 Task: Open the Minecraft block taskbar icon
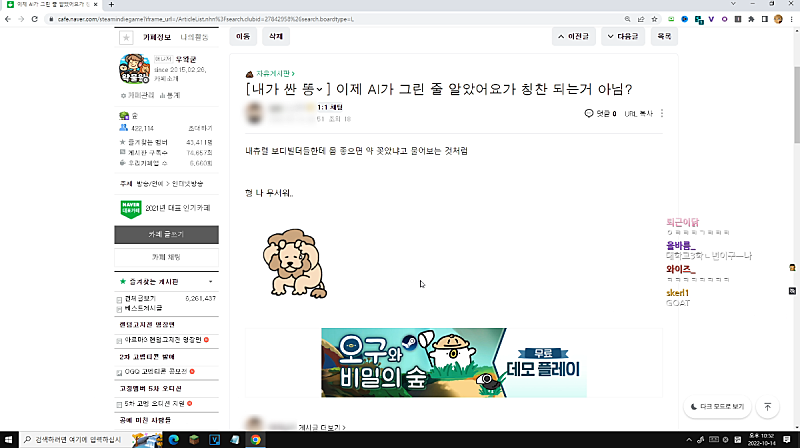[x=194, y=439]
